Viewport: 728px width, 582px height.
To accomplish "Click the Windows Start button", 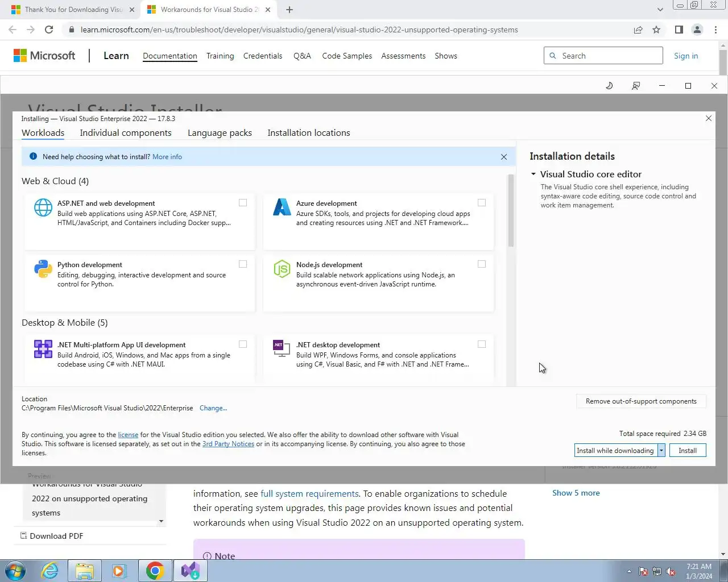I will [x=15, y=571].
